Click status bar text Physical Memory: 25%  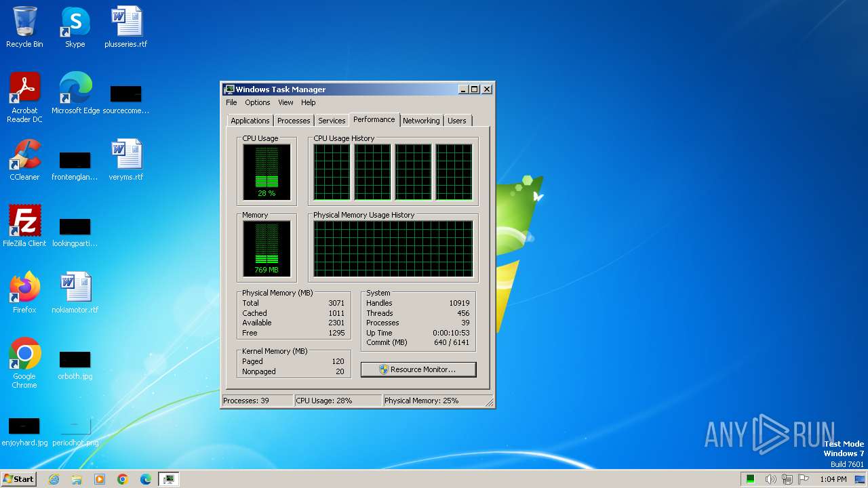click(422, 401)
